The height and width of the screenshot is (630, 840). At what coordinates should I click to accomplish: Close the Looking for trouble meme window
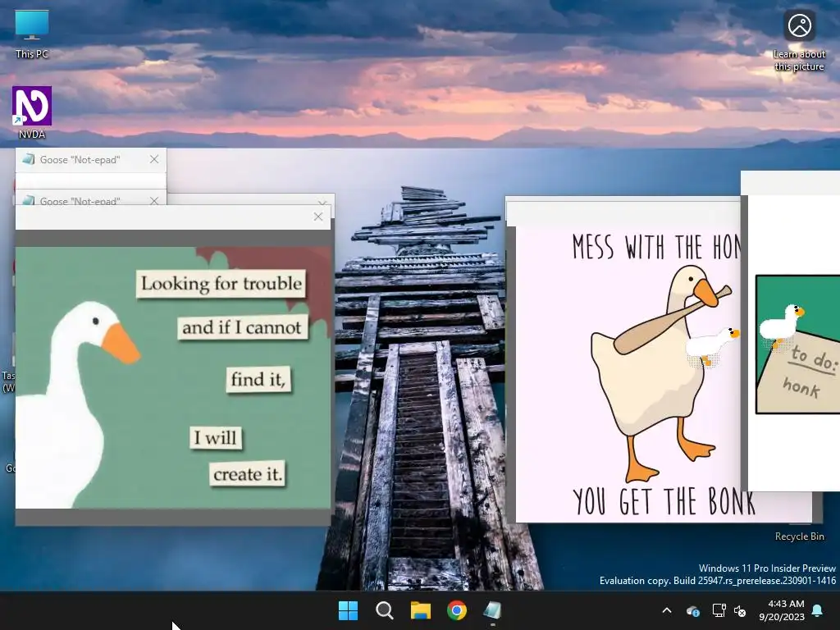click(x=318, y=217)
